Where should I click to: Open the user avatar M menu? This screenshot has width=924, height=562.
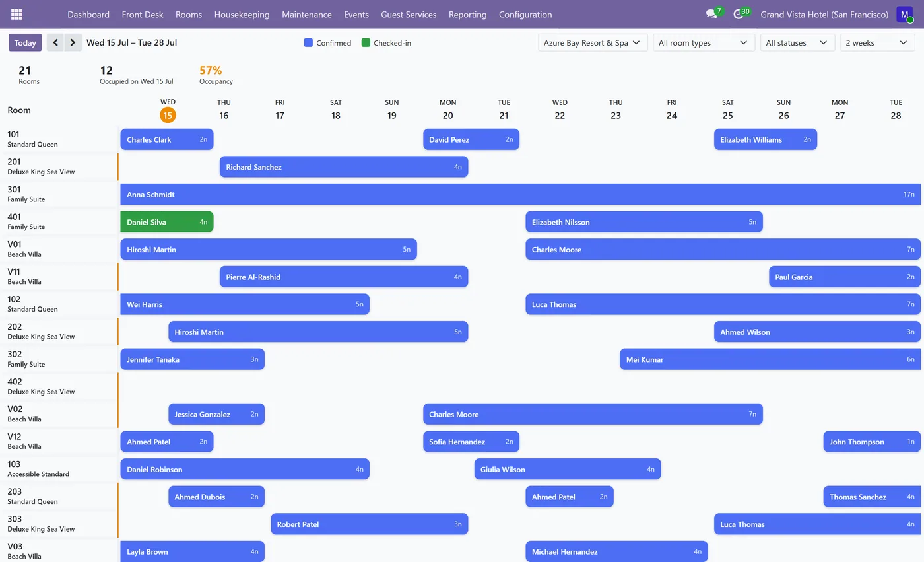(905, 14)
